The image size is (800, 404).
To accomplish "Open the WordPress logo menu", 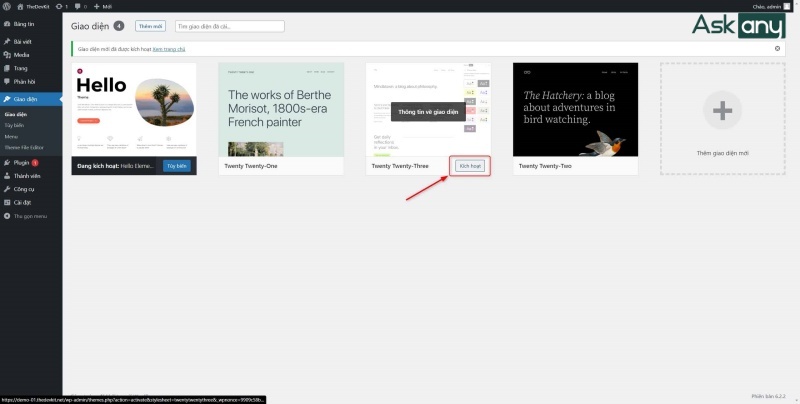I will point(7,7).
